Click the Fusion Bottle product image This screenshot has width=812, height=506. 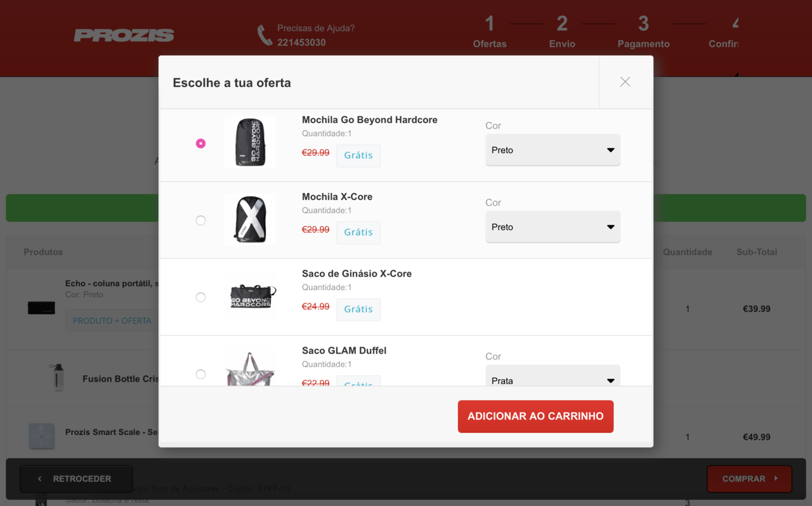click(58, 378)
